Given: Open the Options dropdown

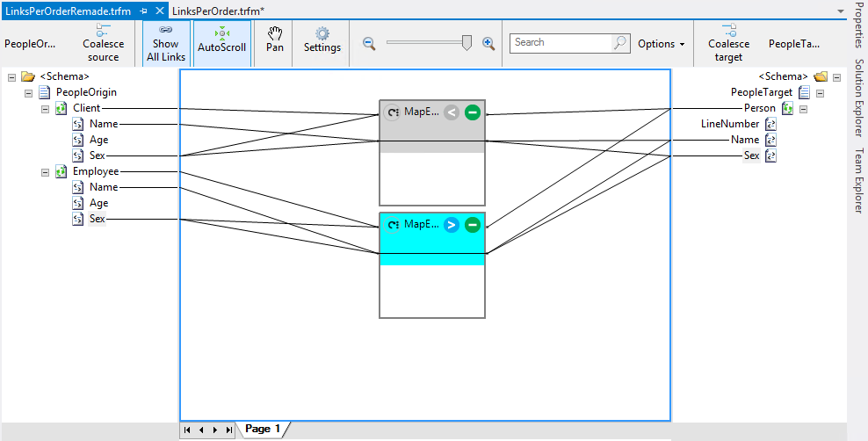Looking at the screenshot, I should (661, 44).
